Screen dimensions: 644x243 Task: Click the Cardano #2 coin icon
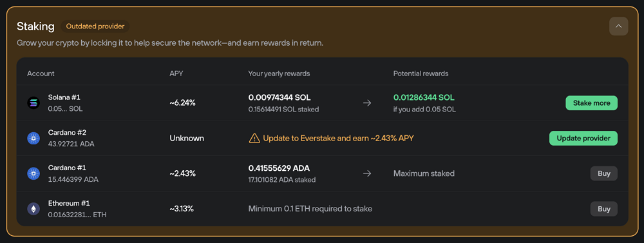point(33,138)
